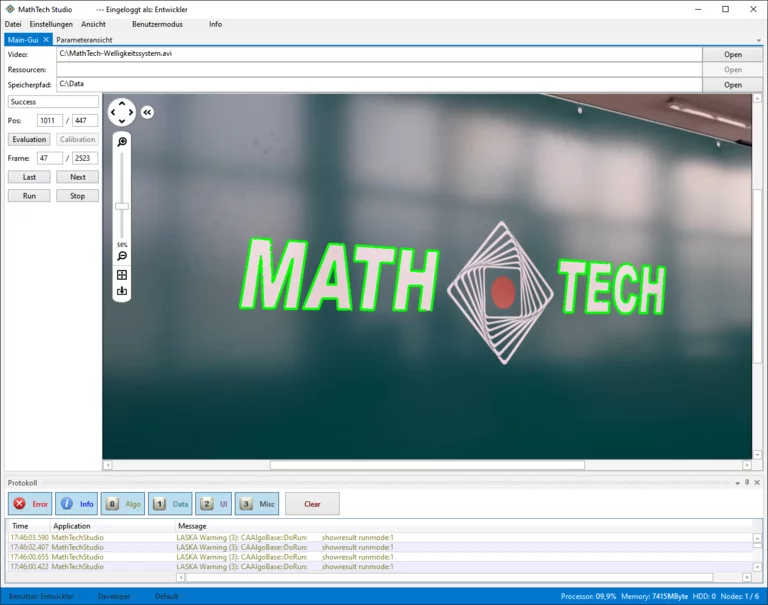Click the Run button

(29, 195)
